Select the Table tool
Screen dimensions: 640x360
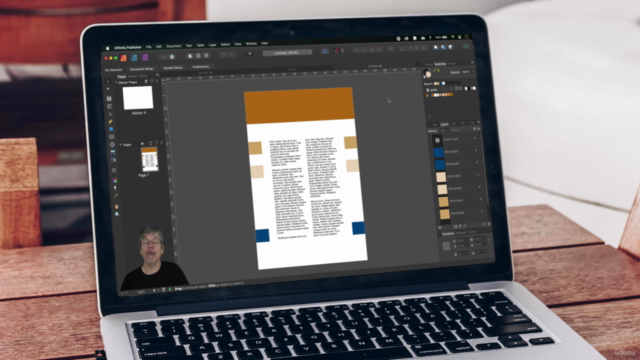[x=109, y=106]
